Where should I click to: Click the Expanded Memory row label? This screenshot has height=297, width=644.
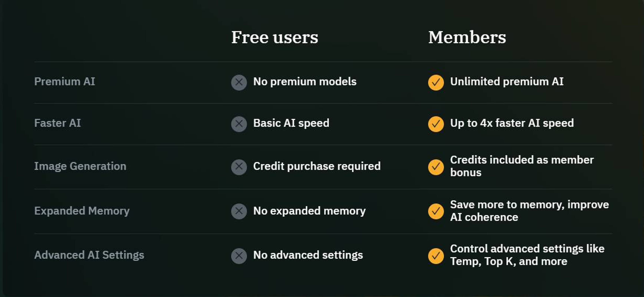[82, 211]
